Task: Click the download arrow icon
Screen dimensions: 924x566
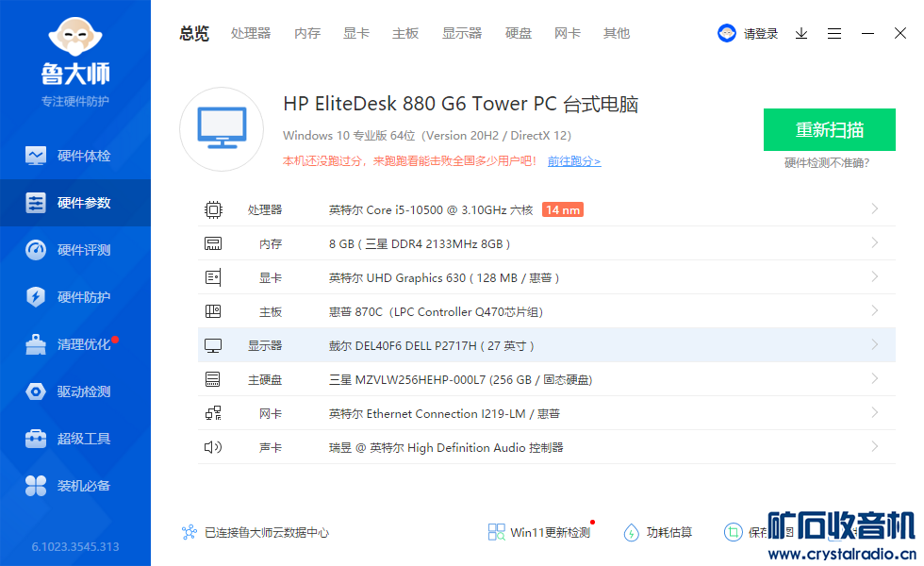Action: 801,34
